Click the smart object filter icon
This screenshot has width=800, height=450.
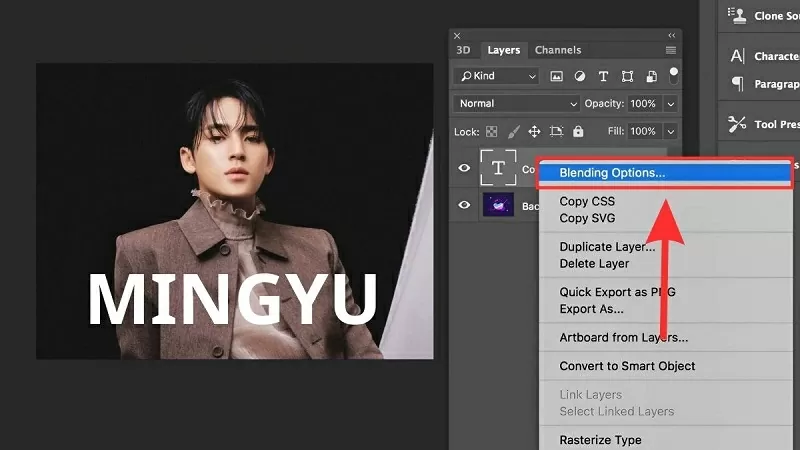click(650, 76)
